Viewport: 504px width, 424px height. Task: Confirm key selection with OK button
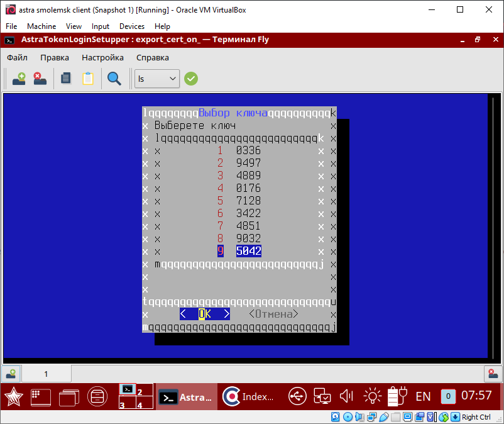pos(205,314)
